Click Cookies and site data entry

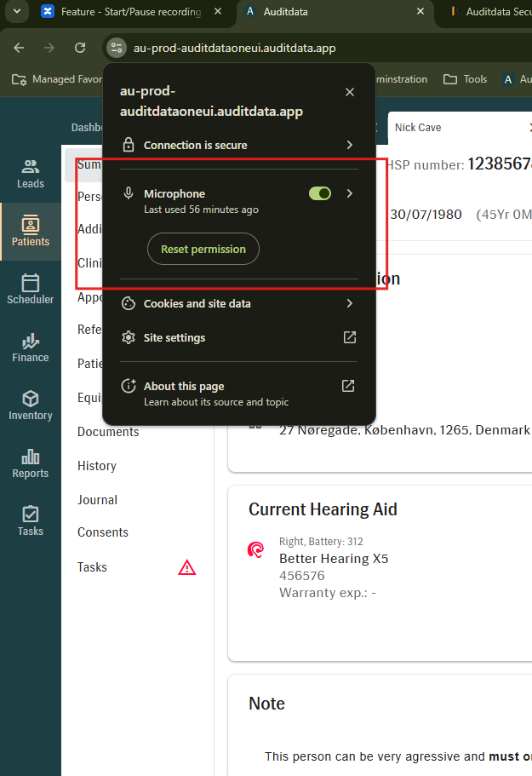point(239,303)
